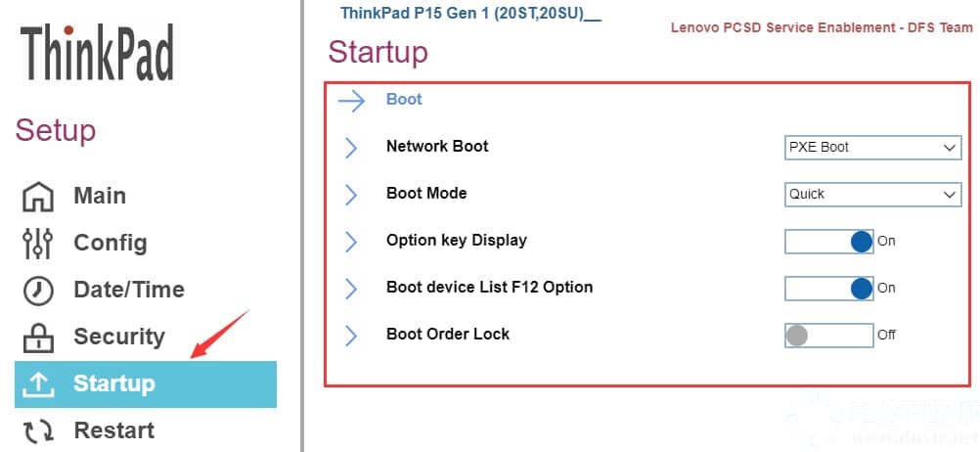This screenshot has height=452, width=980.
Task: Open the Security menu item
Action: click(x=118, y=337)
